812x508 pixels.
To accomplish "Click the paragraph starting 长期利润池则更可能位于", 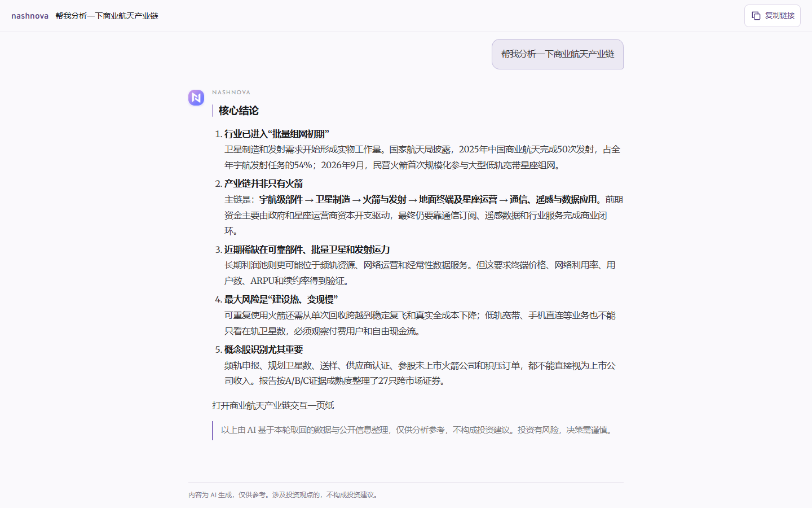I will pyautogui.click(x=420, y=273).
